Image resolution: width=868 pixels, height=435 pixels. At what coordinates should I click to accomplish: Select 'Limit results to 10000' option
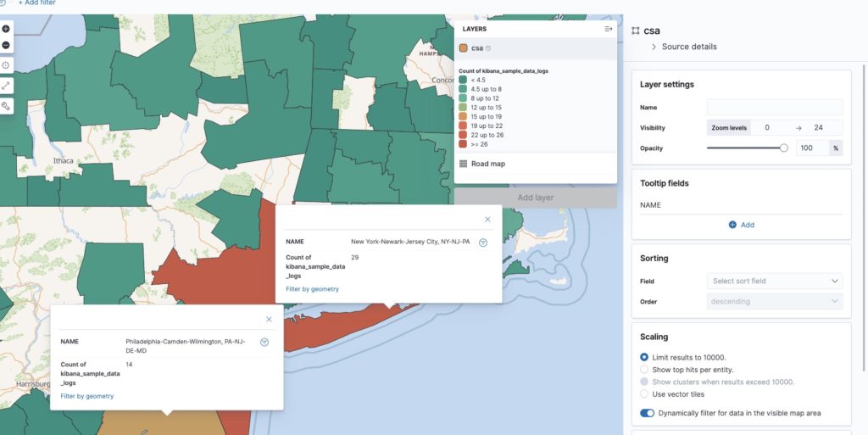click(x=645, y=357)
